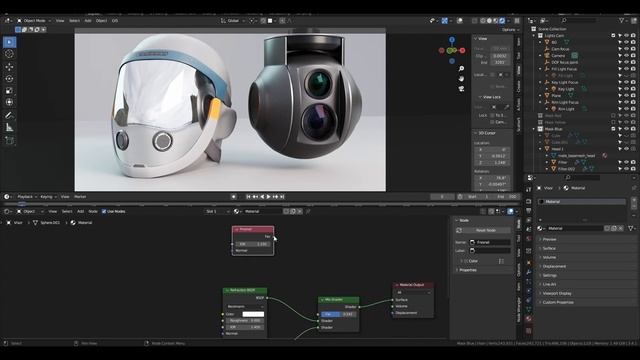Screen dimensions: 640x360
Task: Toggle the auto keying record button
Action: click(x=233, y=197)
